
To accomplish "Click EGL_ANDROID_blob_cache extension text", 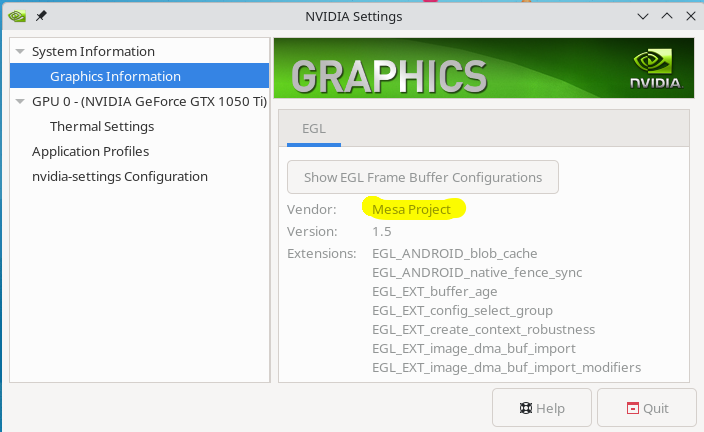I will 454,254.
